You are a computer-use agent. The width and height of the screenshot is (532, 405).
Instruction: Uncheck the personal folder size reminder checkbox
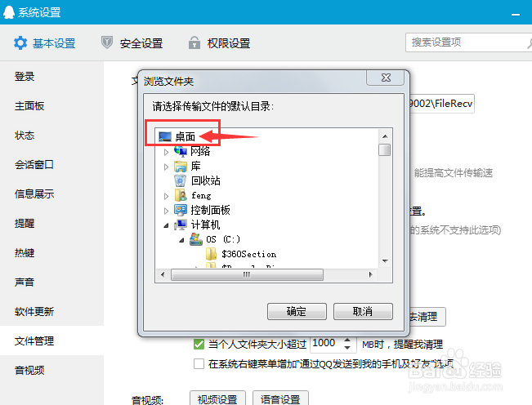tap(199, 345)
